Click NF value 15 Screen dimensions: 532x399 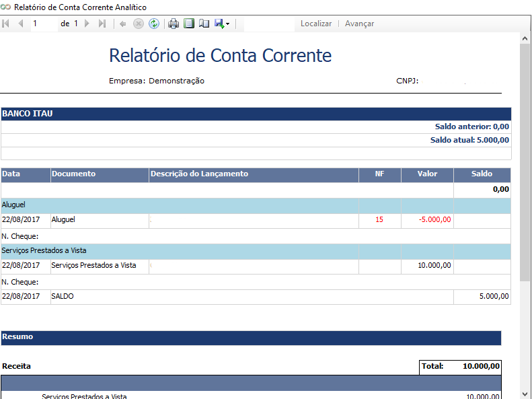pyautogui.click(x=379, y=219)
